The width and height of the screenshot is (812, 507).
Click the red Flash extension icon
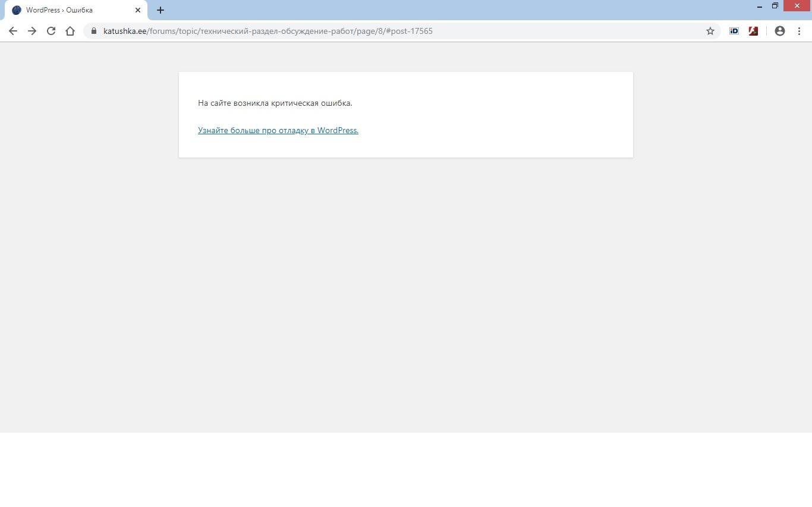tap(753, 31)
